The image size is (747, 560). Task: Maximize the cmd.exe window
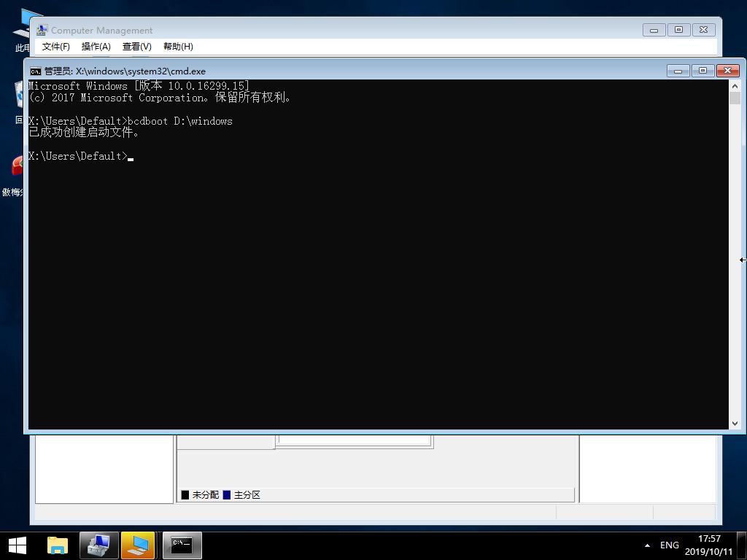pyautogui.click(x=703, y=71)
